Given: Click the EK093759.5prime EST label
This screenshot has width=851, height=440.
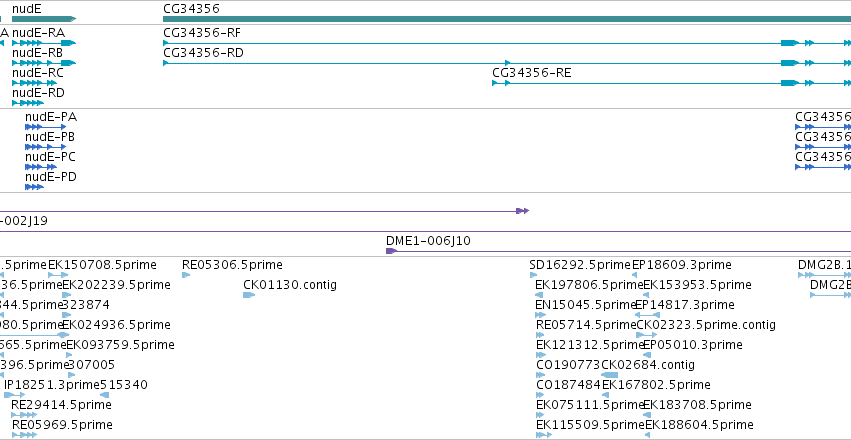Looking at the screenshot, I should tap(120, 345).
